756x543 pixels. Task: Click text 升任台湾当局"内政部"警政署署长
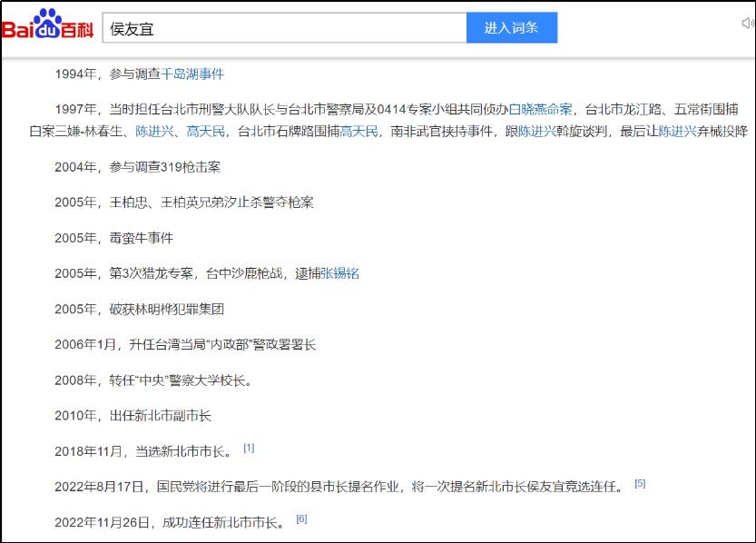tap(222, 344)
